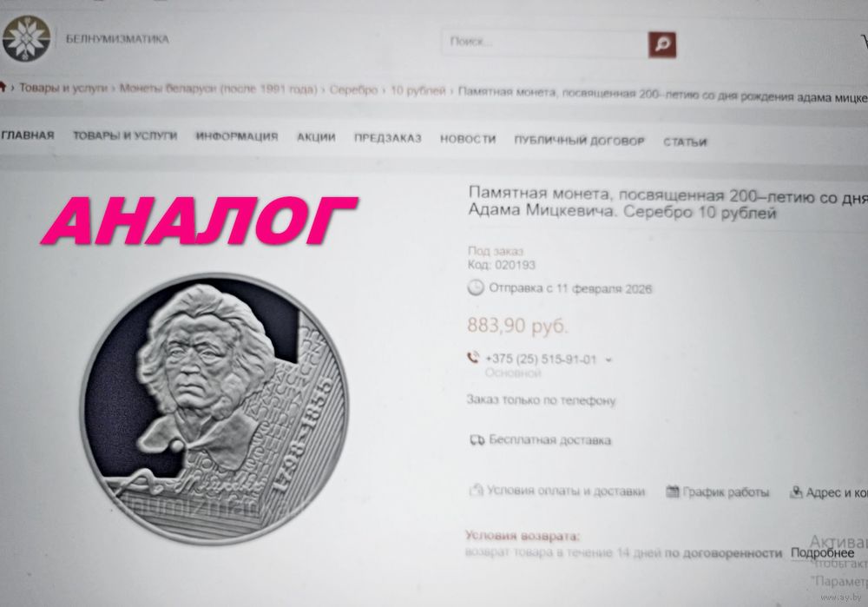
Task: Select the ПРЕДЗАКАЗ menu item
Action: tap(387, 138)
